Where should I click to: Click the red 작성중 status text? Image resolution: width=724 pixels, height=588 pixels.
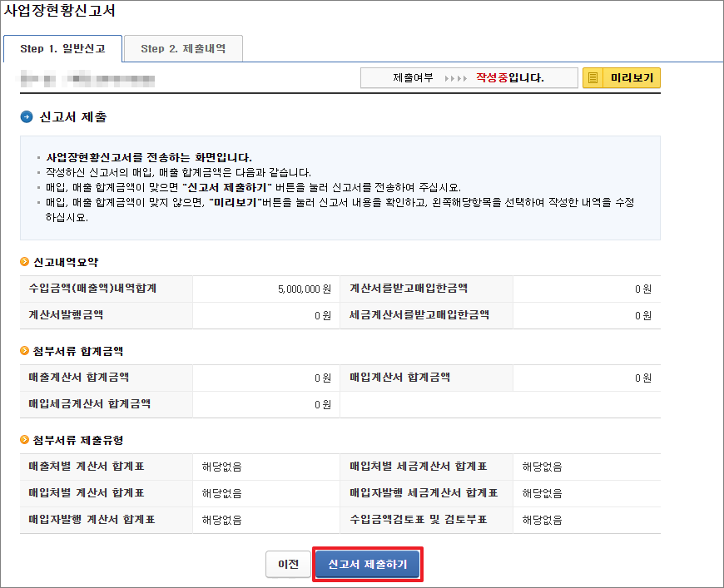tap(491, 78)
